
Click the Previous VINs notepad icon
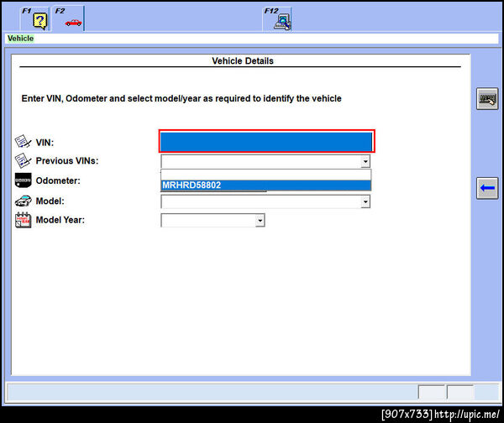(23, 160)
